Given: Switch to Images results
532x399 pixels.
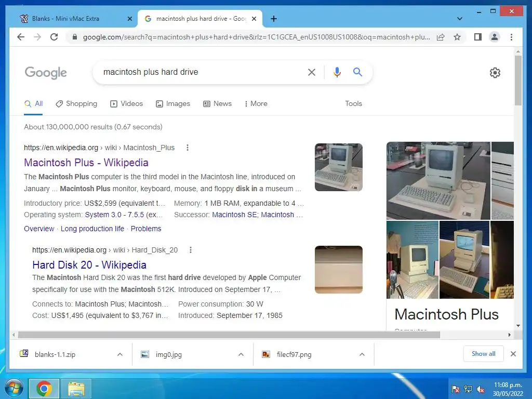Looking at the screenshot, I should click(x=172, y=103).
